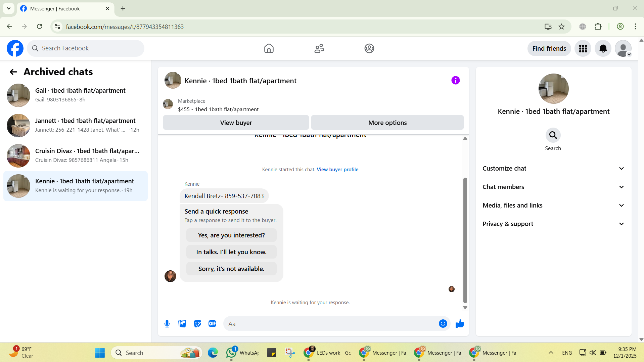The height and width of the screenshot is (362, 644).
Task: Focus the Aa message input field
Action: tap(331, 324)
